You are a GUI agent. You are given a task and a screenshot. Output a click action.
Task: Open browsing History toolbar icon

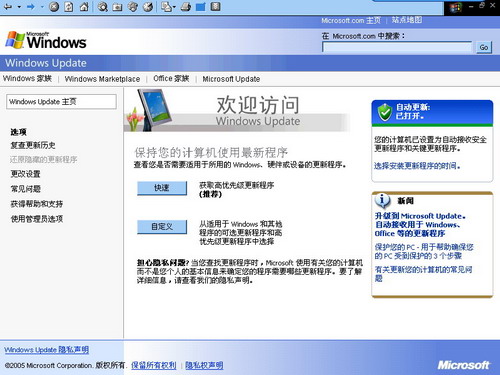148,7
